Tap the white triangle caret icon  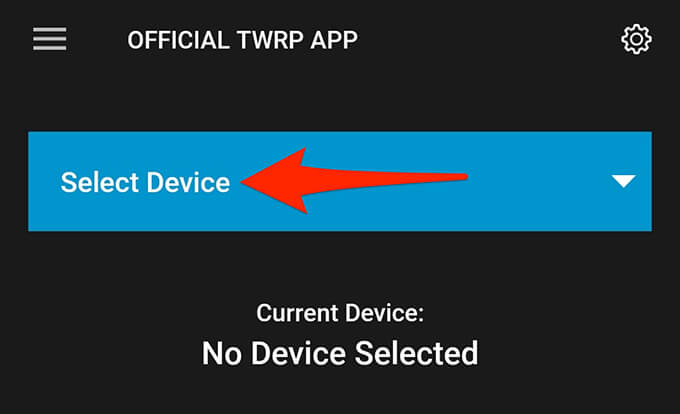pyautogui.click(x=624, y=181)
